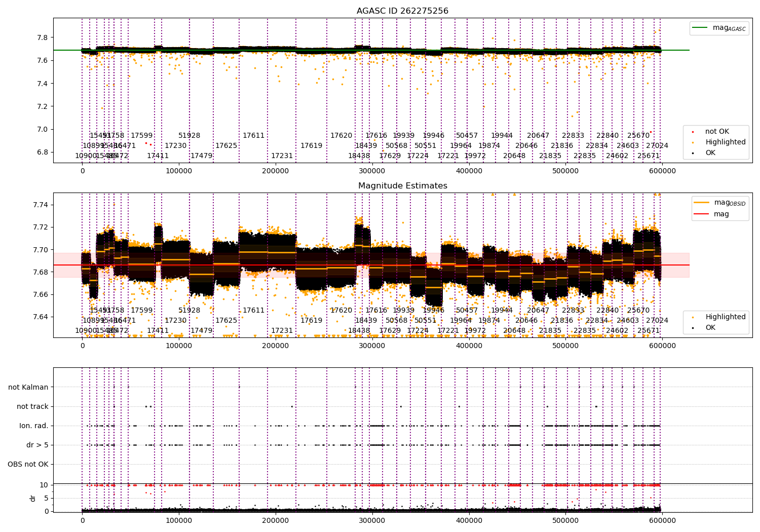
Task: Click the 'Ion. rad.' axis label
Action: click(x=34, y=426)
